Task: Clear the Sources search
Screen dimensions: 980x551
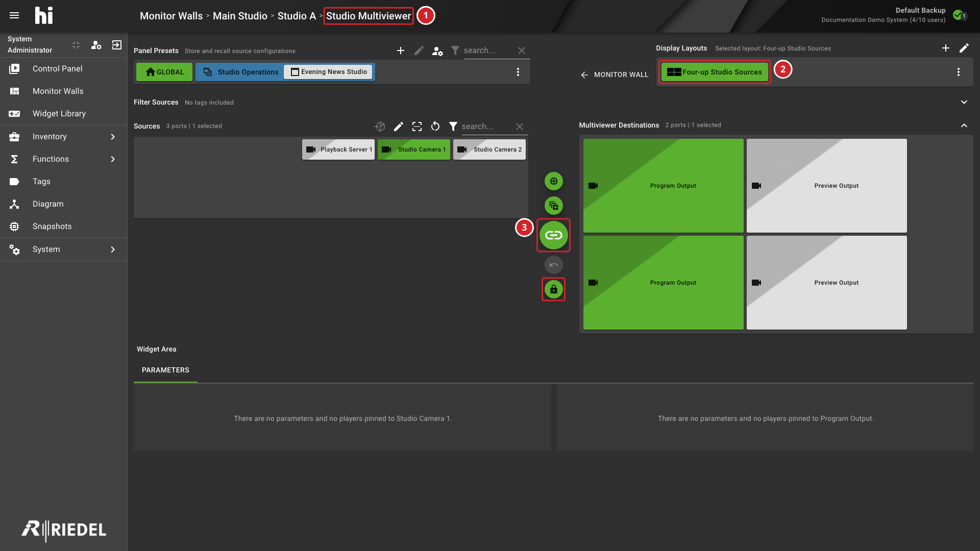Action: (520, 126)
